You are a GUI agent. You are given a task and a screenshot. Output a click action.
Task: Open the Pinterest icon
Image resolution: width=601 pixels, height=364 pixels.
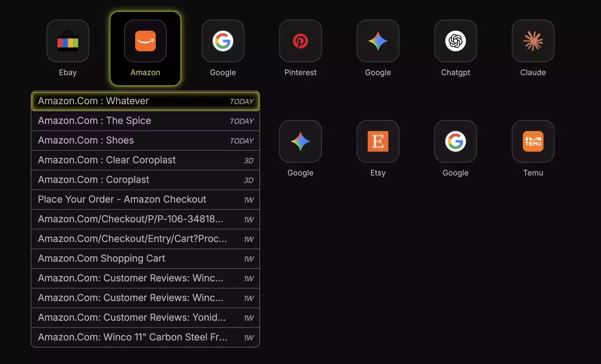pos(300,41)
